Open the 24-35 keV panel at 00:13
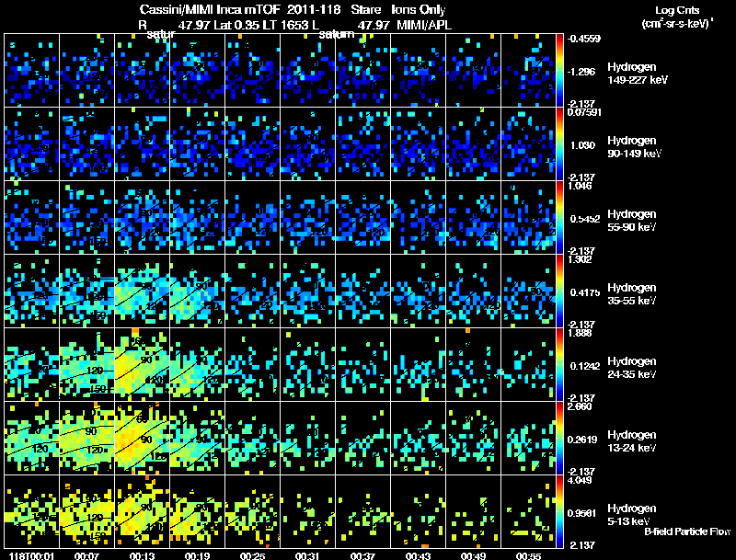The height and width of the screenshot is (560, 736). (143, 365)
